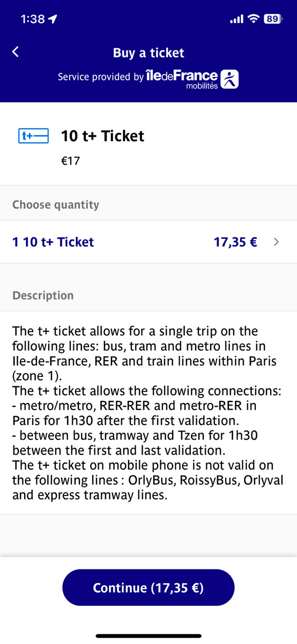297x644 pixels.
Task: Tap the Île-de-France Mobilités logo icon
Action: (230, 78)
